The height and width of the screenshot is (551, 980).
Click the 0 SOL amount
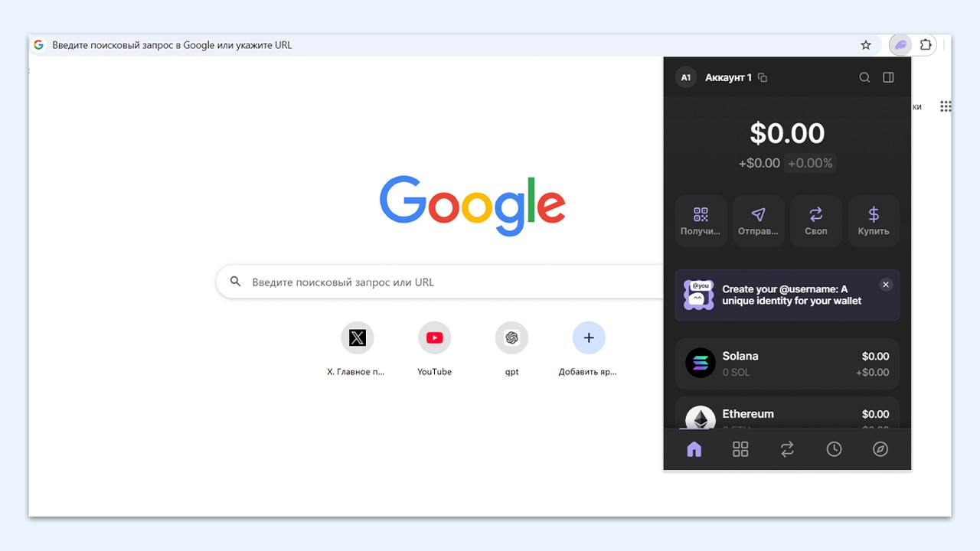click(x=736, y=373)
